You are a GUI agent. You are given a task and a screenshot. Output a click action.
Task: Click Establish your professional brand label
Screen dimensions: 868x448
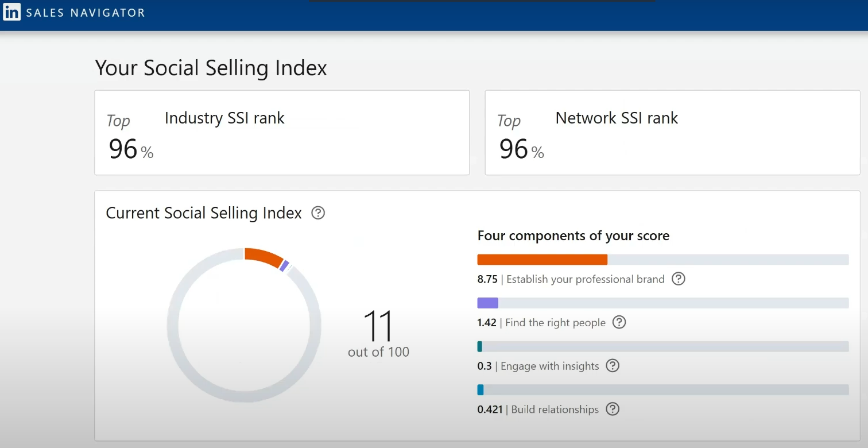click(586, 279)
